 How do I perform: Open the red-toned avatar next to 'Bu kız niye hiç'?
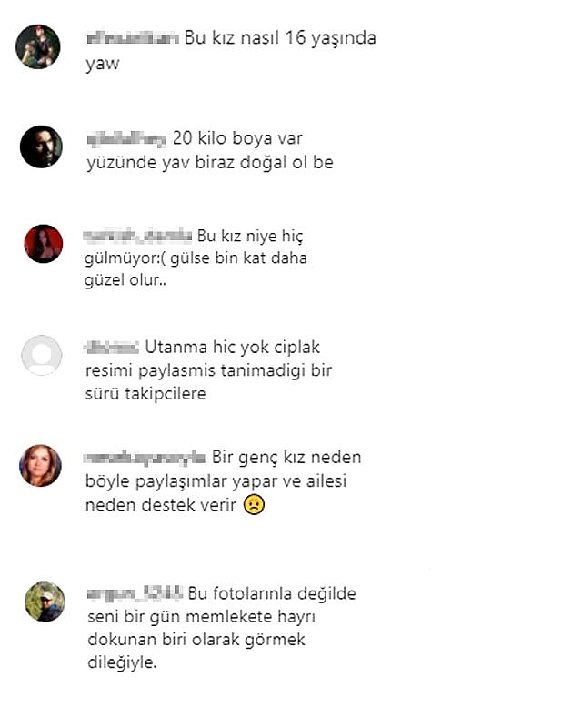[44, 243]
